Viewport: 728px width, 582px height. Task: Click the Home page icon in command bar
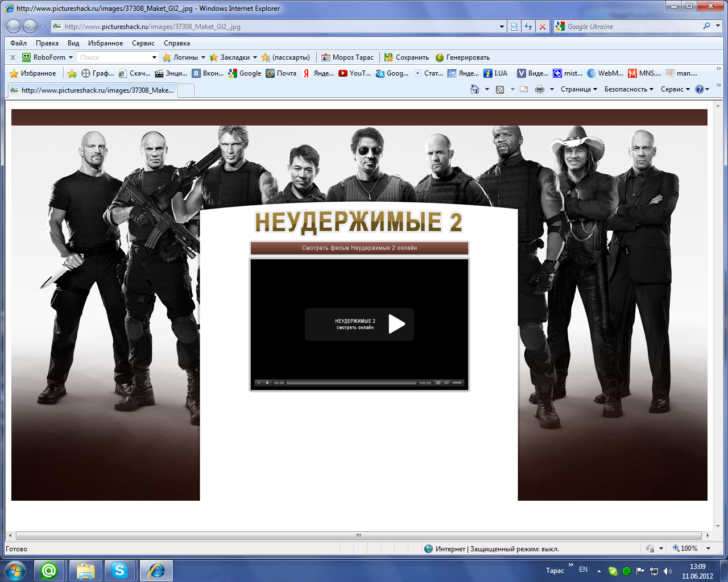click(x=475, y=89)
